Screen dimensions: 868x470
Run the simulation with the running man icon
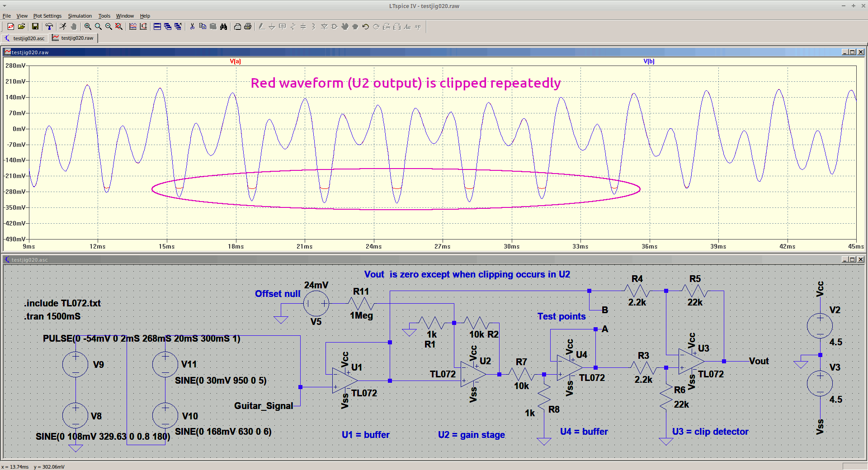pos(63,27)
